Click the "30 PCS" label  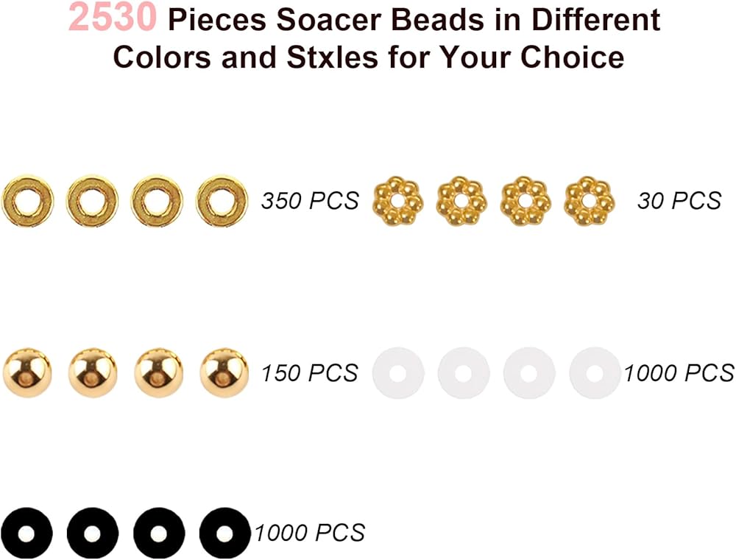(x=679, y=200)
